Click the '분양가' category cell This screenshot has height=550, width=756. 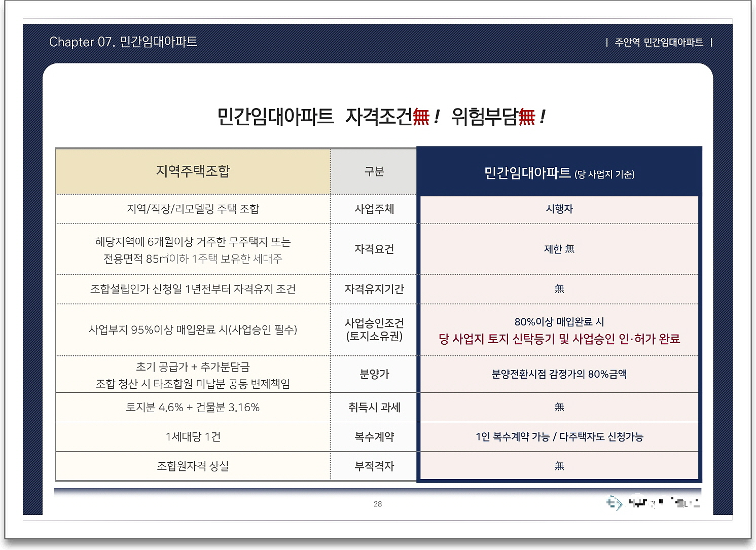coord(374,374)
